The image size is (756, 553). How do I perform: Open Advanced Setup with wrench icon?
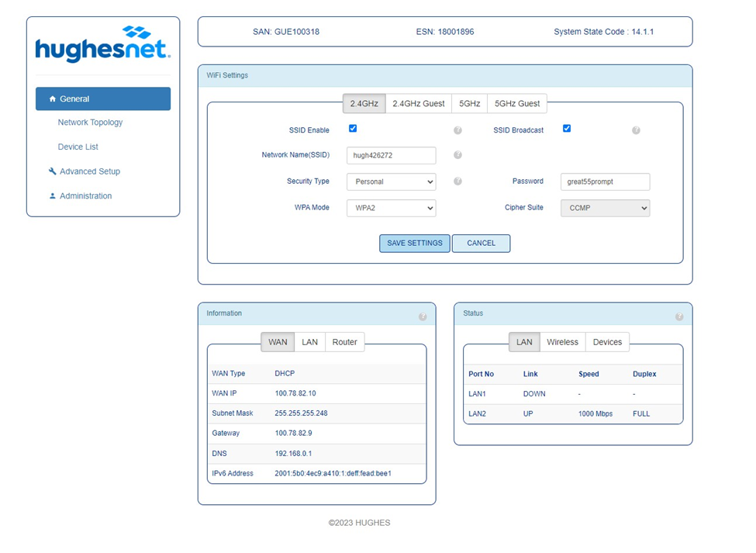point(89,171)
